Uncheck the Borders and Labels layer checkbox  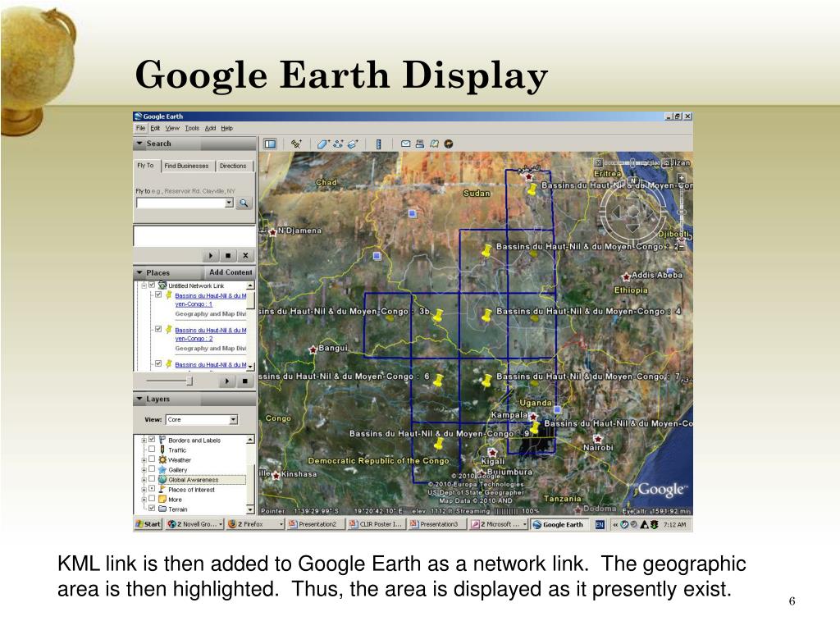pyautogui.click(x=152, y=440)
